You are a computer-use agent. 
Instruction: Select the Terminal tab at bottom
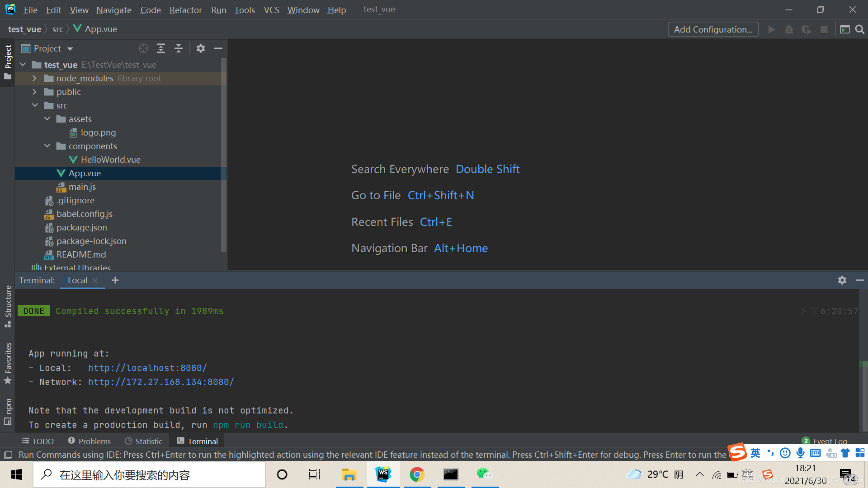pyautogui.click(x=197, y=441)
